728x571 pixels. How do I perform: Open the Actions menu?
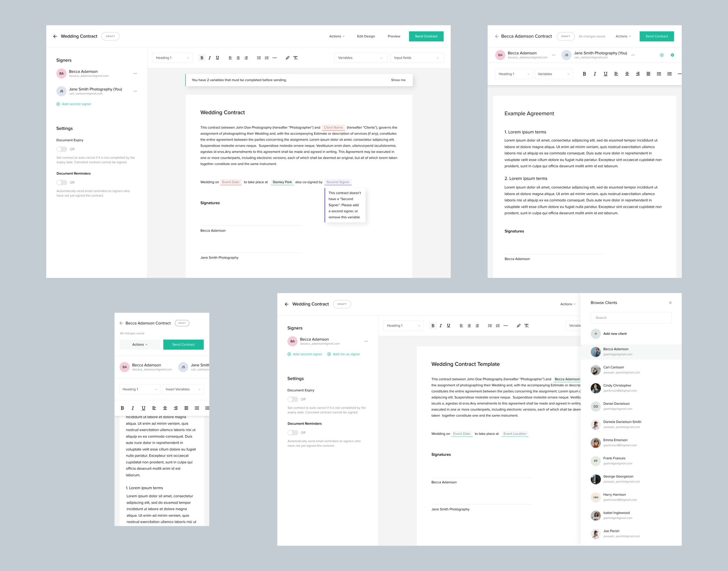[x=336, y=36]
